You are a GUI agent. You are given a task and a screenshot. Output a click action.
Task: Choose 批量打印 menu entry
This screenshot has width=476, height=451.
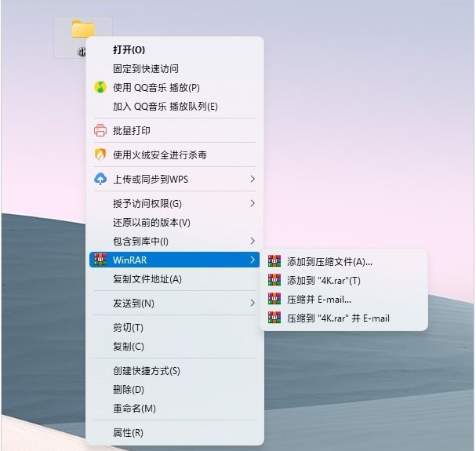[x=175, y=130]
